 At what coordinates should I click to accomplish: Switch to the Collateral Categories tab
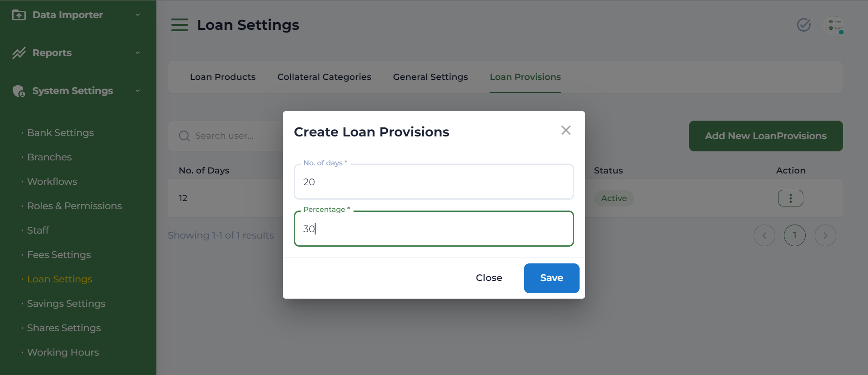click(324, 77)
